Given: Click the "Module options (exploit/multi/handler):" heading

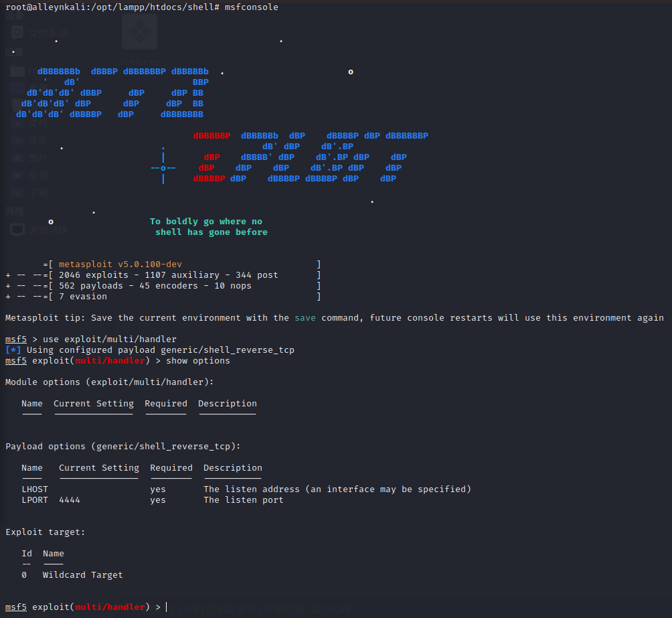Looking at the screenshot, I should point(109,382).
